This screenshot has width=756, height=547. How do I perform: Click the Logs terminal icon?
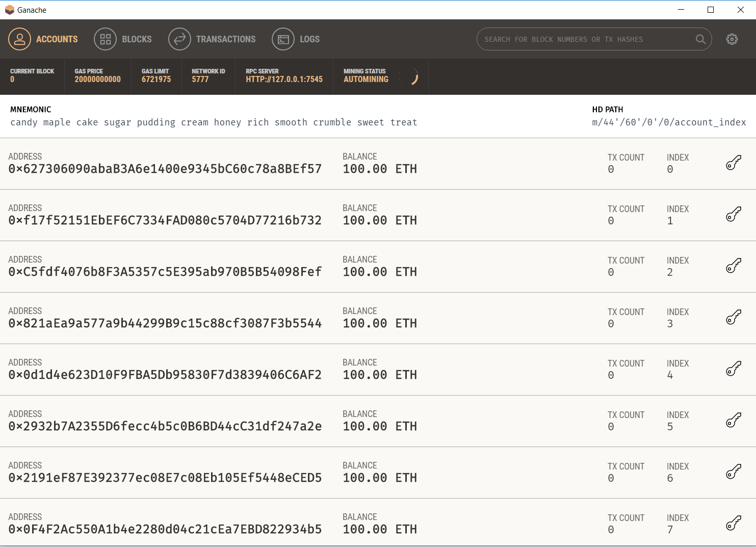click(283, 39)
